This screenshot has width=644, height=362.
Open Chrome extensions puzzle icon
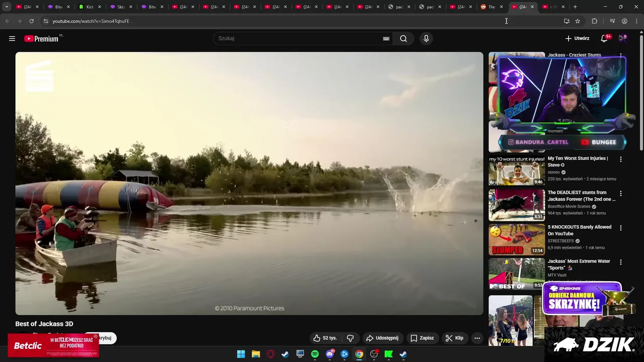pyautogui.click(x=594, y=21)
